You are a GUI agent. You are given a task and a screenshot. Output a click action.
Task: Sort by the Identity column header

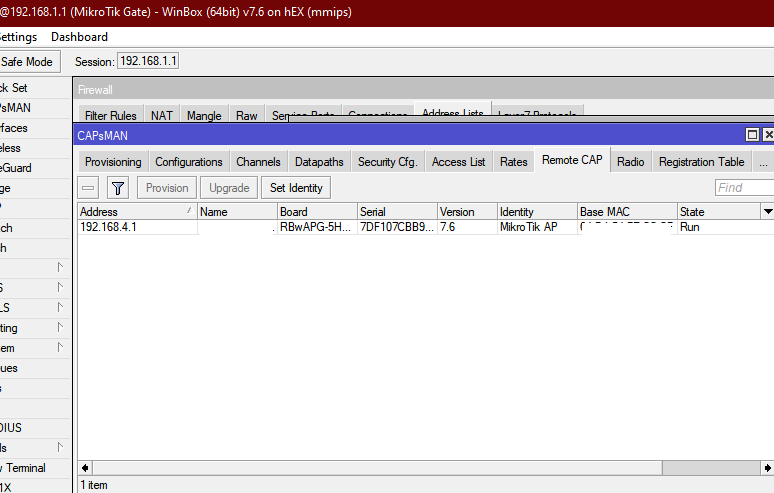538,212
